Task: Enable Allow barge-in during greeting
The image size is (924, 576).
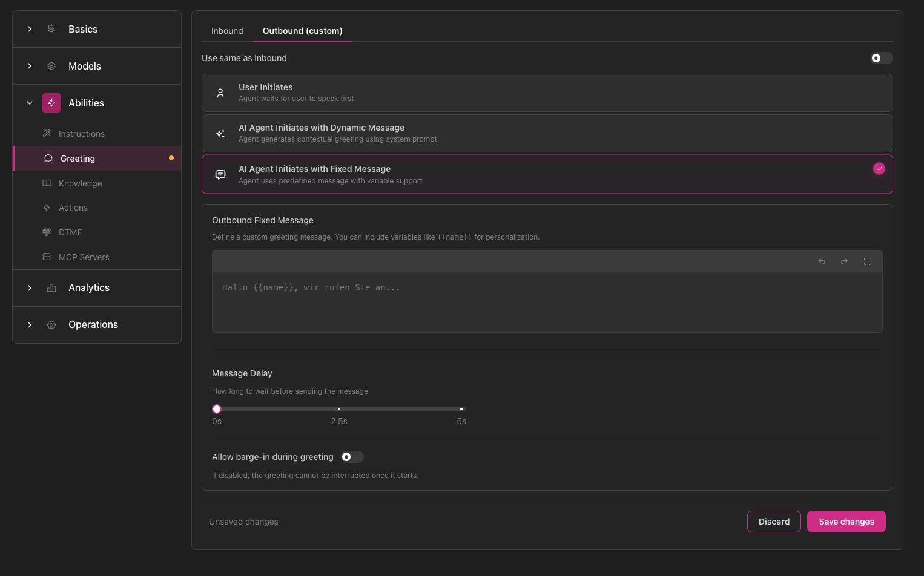Action: coord(351,457)
